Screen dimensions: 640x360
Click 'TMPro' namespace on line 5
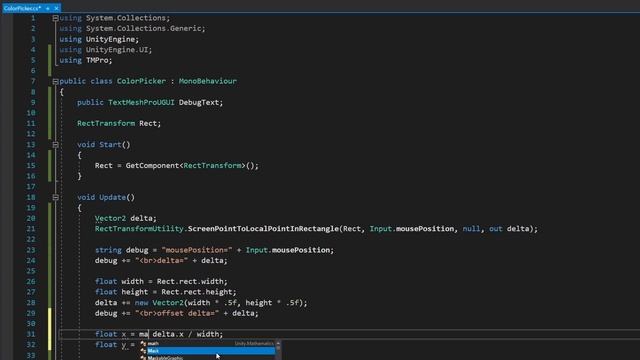click(97, 60)
